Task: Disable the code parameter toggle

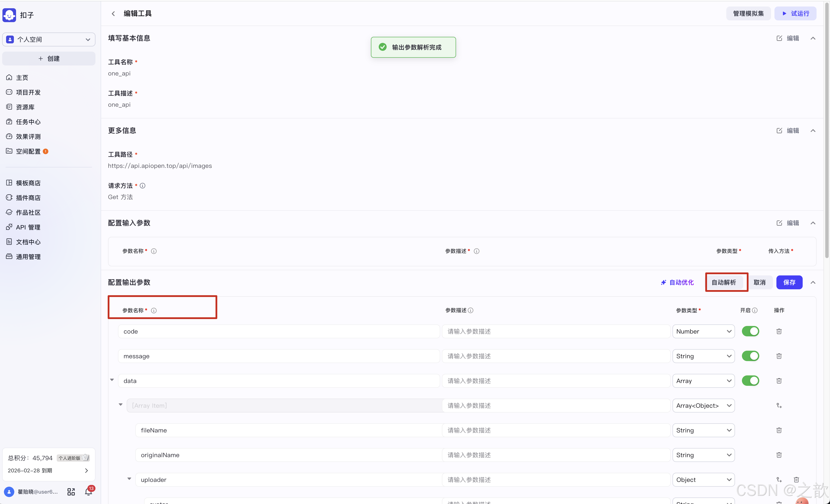Action: (x=750, y=331)
